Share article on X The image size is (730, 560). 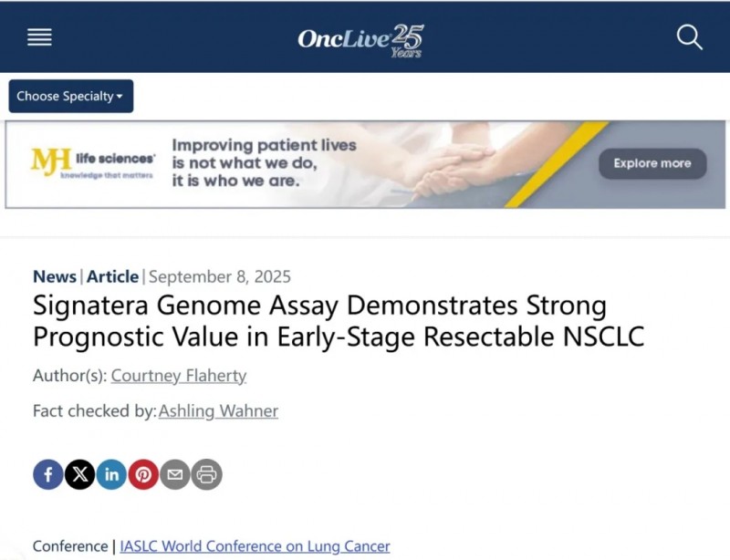(x=80, y=474)
